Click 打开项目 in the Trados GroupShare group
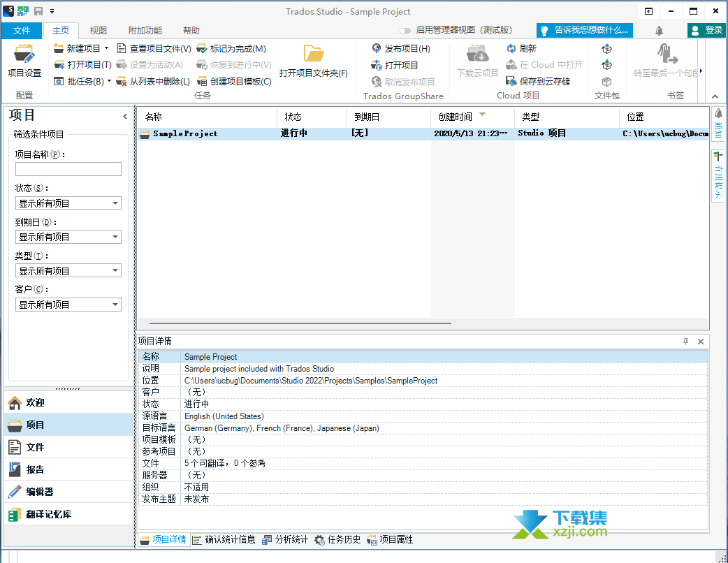 395,65
